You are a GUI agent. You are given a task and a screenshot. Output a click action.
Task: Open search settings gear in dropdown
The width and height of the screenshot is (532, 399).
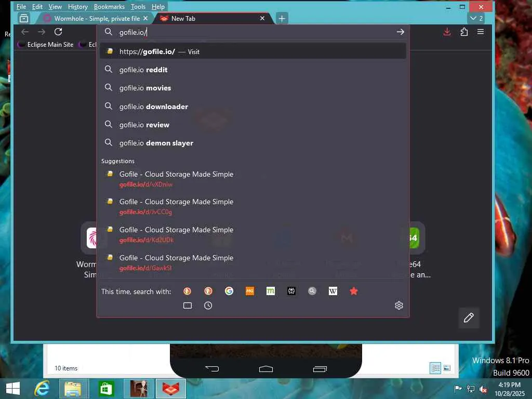(399, 305)
